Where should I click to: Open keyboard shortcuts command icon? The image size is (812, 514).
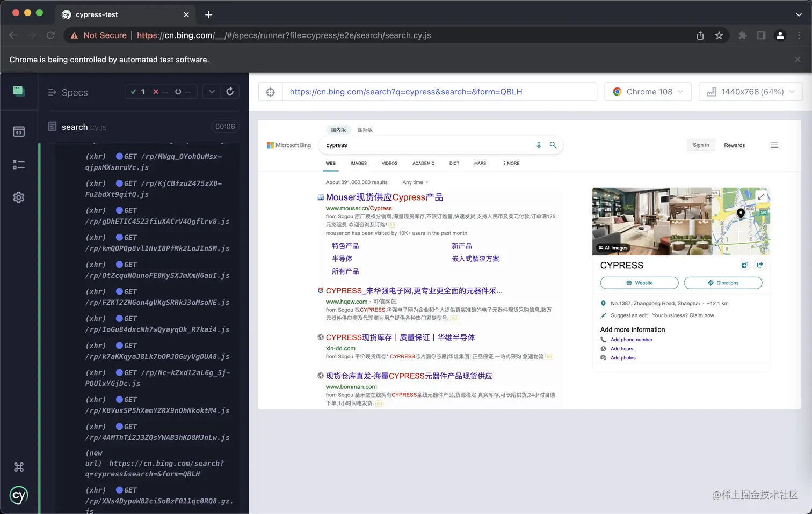pyautogui.click(x=19, y=467)
